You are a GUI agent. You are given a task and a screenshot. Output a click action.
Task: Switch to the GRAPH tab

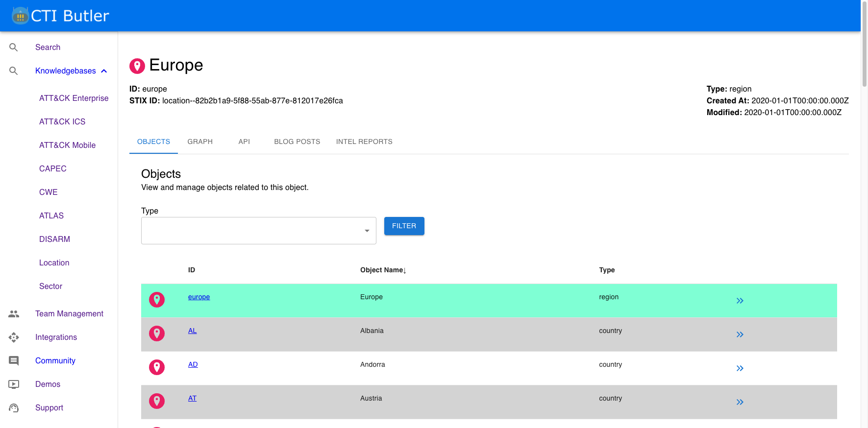point(200,142)
